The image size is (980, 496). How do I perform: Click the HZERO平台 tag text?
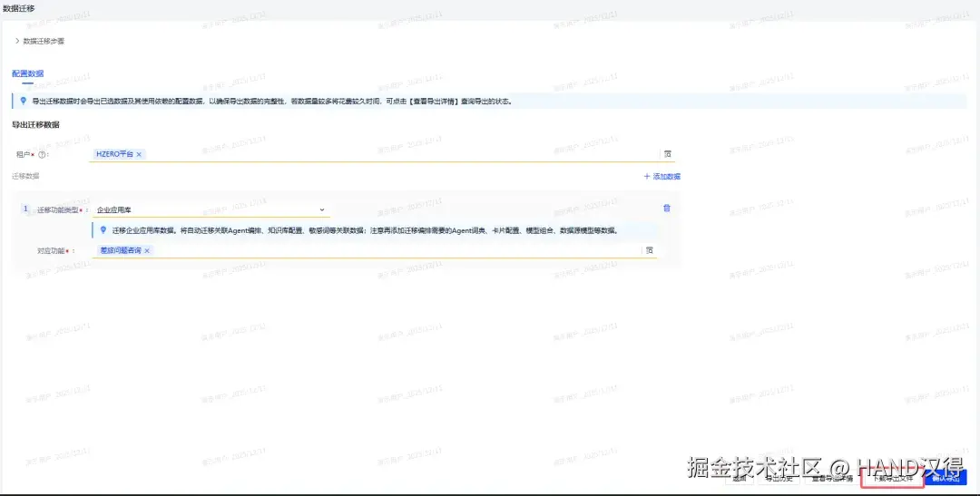click(x=115, y=154)
